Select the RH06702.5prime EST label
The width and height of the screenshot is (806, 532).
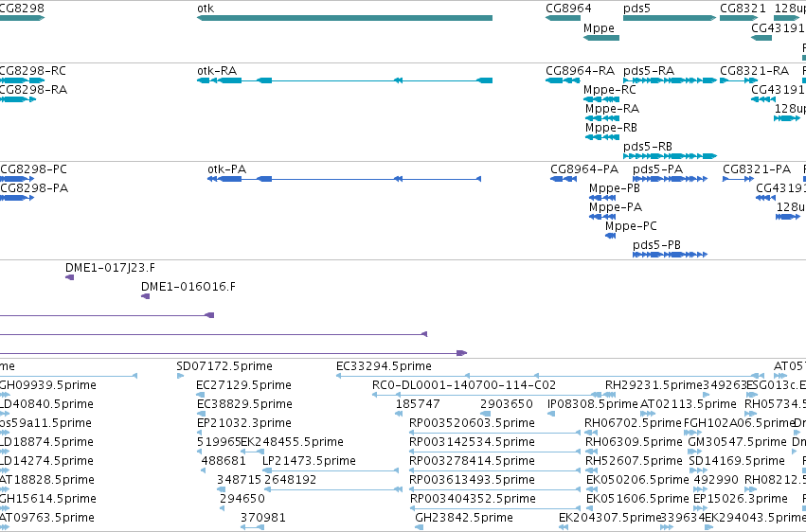(633, 424)
